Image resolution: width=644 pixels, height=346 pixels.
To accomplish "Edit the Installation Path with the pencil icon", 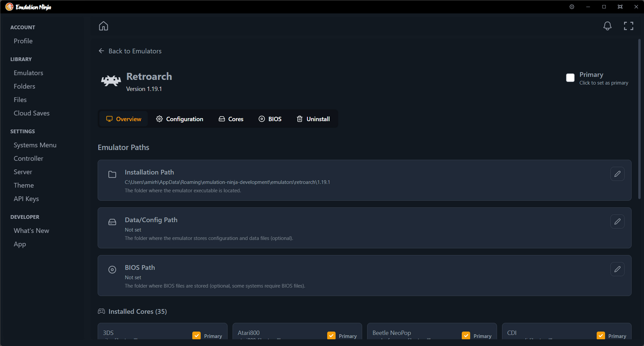I will coord(617,174).
